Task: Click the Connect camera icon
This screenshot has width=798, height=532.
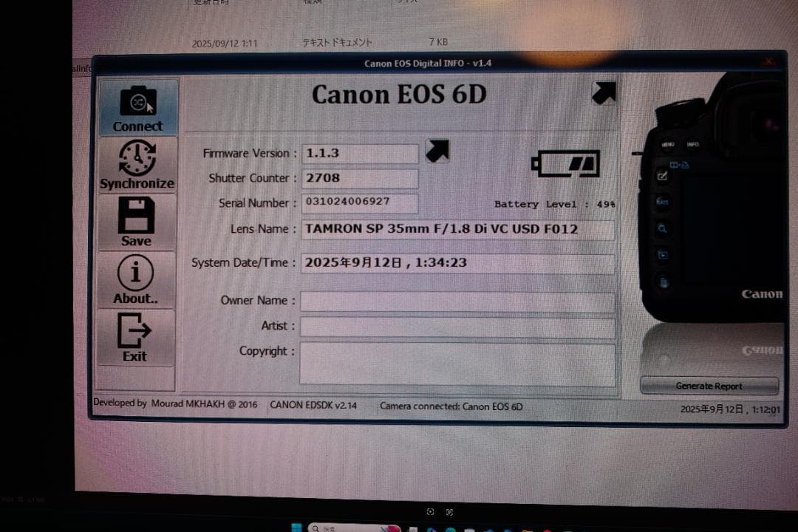Action: (x=138, y=107)
